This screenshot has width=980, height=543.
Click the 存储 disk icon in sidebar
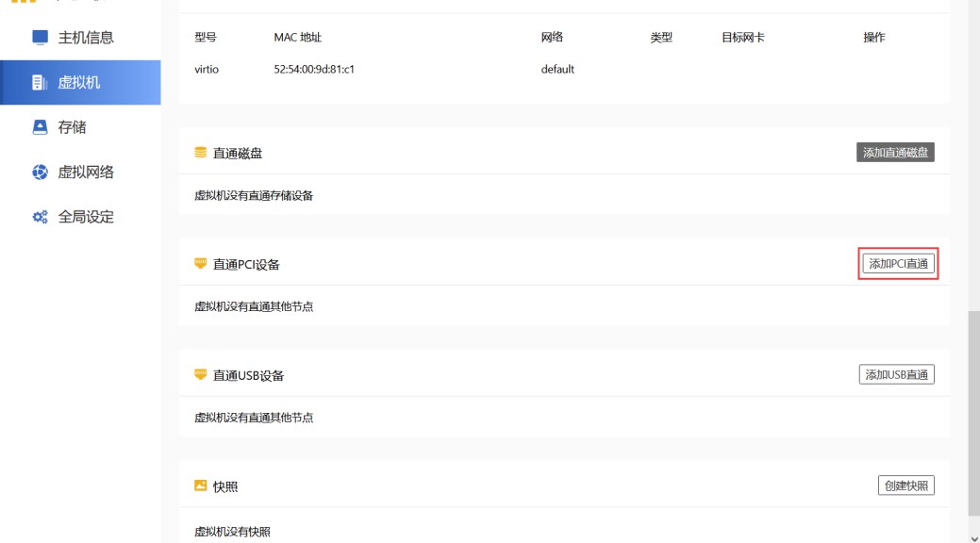click(x=40, y=127)
